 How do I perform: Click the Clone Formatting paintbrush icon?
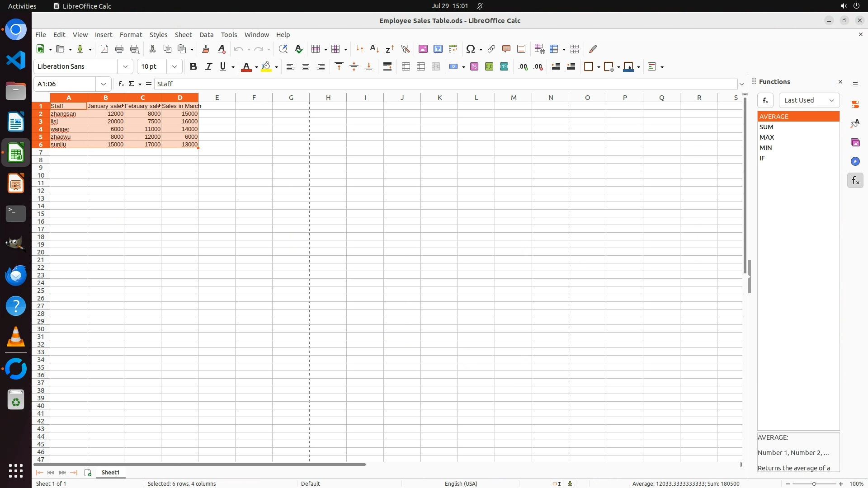[206, 49]
